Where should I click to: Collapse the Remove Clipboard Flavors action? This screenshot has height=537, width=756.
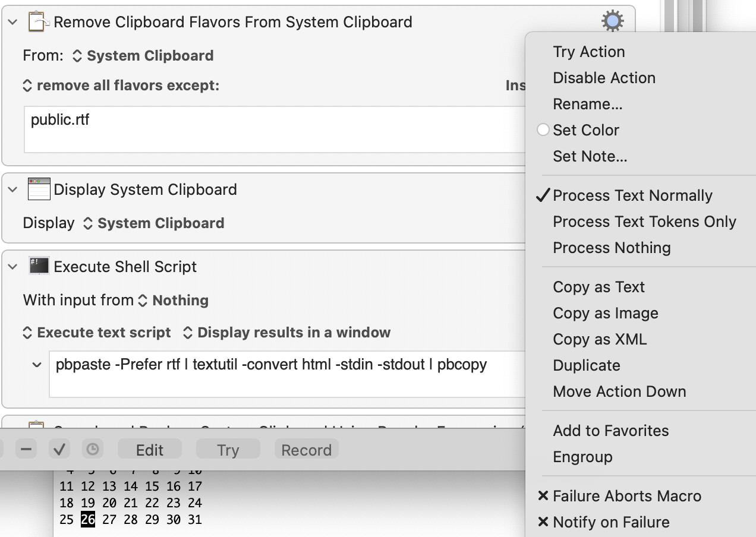tap(13, 22)
